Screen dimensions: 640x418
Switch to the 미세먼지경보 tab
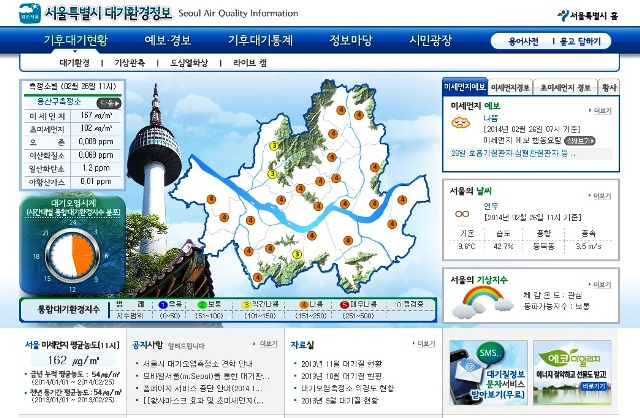click(510, 88)
